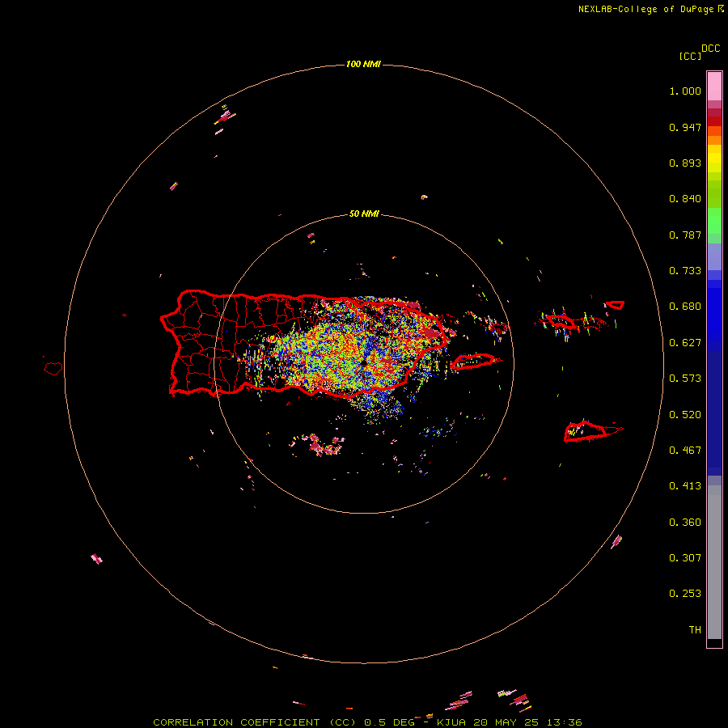728x728 pixels.
Task: Click the 0.787 legend value
Action: tap(685, 235)
